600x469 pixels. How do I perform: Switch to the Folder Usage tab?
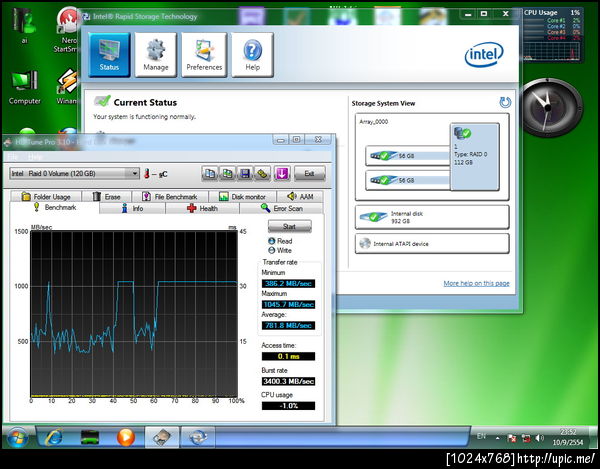[x=46, y=197]
